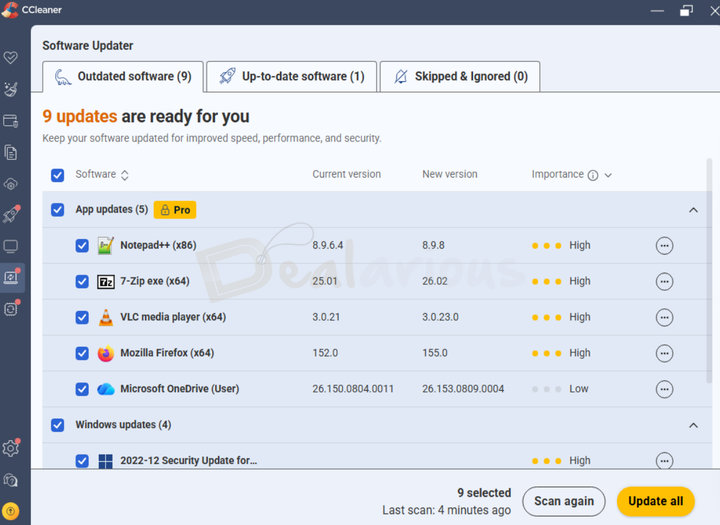Select the Software Updater sidebar icon
This screenshot has height=525, width=720.
click(11, 277)
